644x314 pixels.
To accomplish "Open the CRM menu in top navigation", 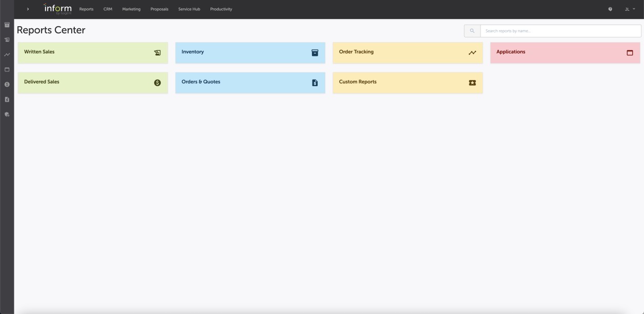I will [x=108, y=9].
